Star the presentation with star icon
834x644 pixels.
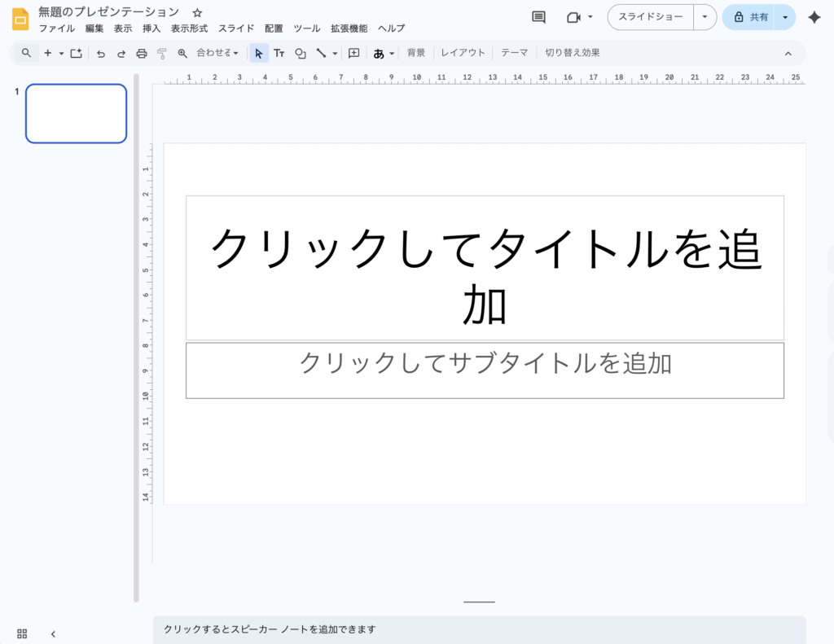pos(197,13)
